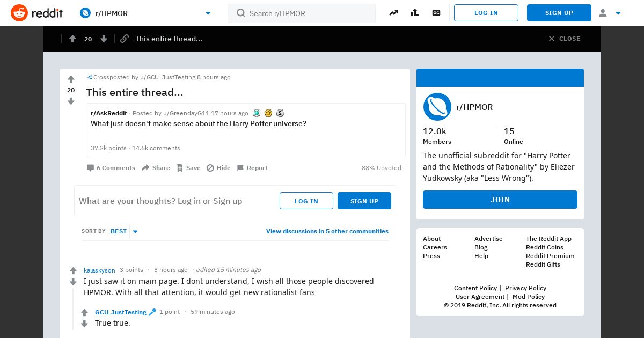The width and height of the screenshot is (644, 338).
Task: Open the 6 Comments link
Action: [111, 168]
